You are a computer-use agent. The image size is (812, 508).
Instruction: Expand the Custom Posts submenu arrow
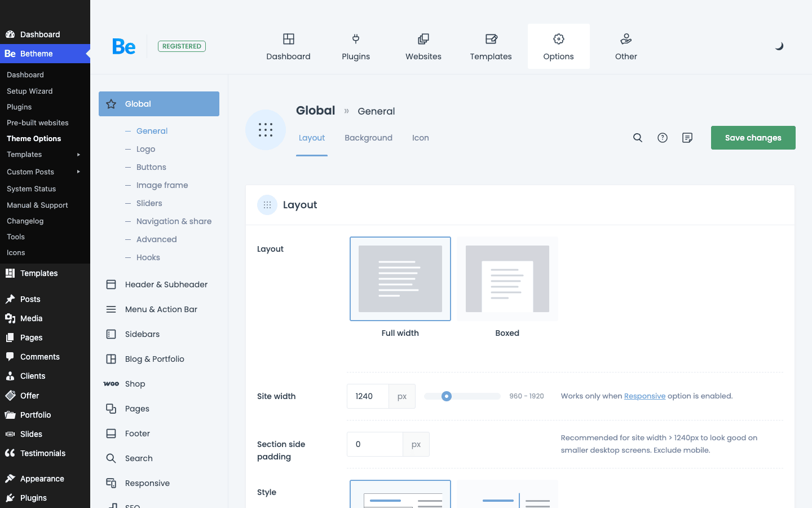[78, 172]
